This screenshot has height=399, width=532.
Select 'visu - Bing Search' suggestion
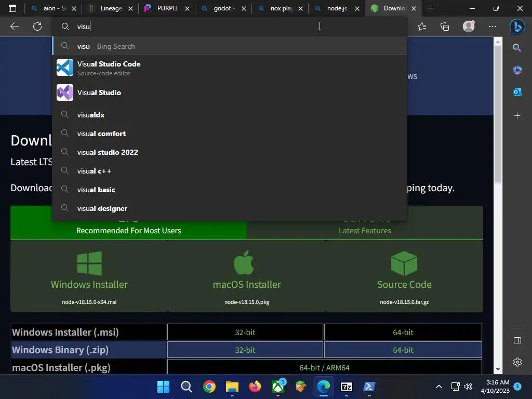pyautogui.click(x=230, y=46)
